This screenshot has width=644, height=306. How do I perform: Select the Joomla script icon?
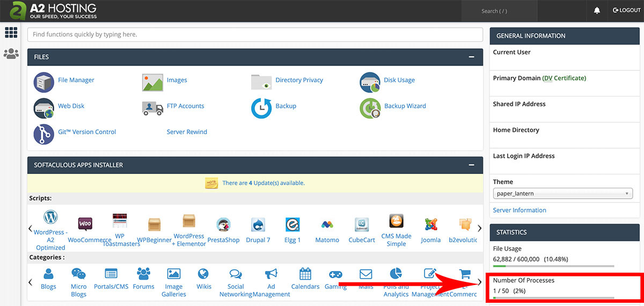(x=430, y=224)
